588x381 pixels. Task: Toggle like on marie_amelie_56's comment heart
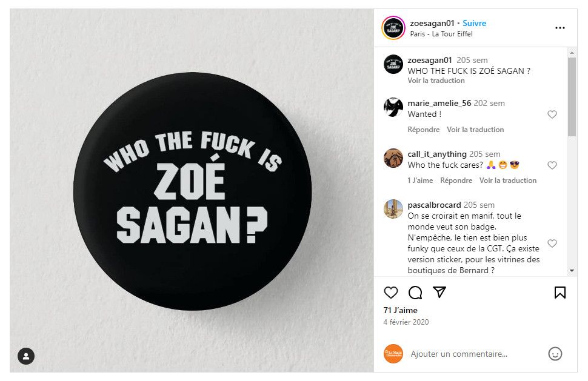[552, 114]
